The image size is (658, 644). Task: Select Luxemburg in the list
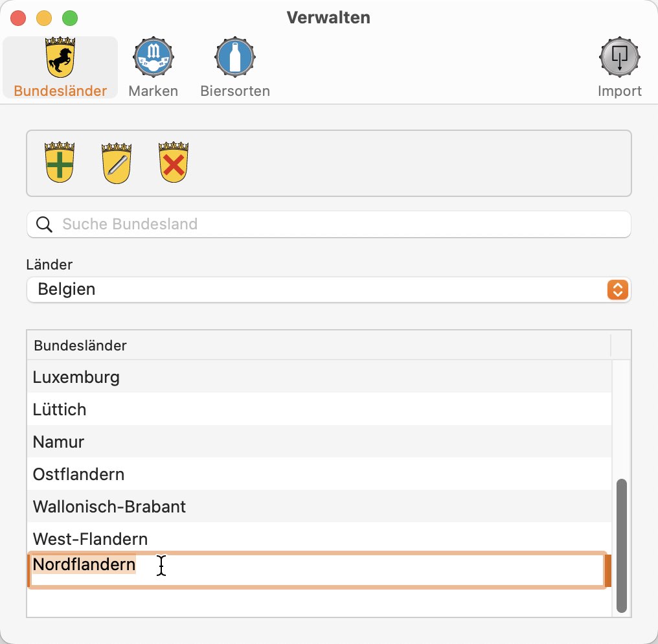(x=319, y=376)
